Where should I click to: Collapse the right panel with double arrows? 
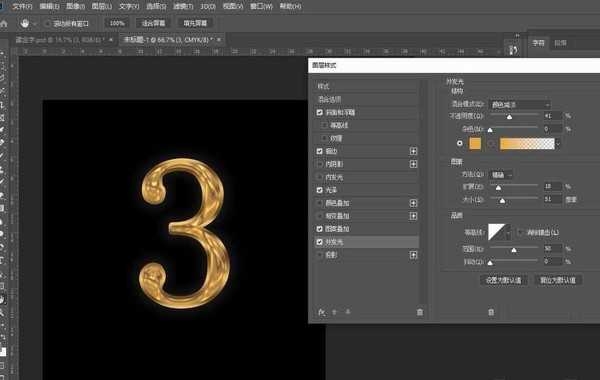(x=517, y=36)
